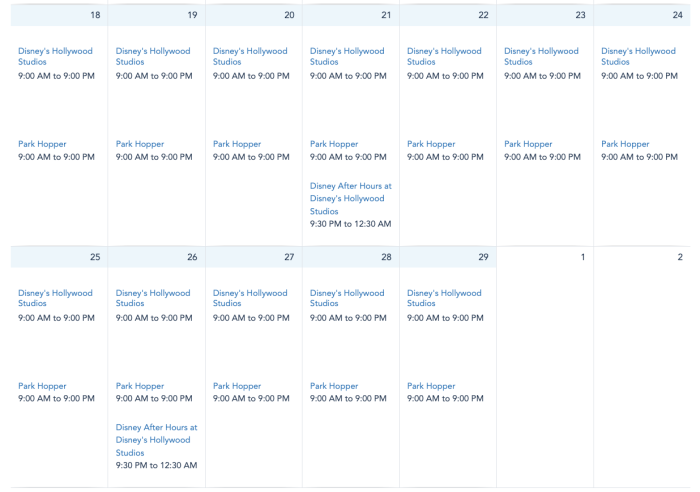Click the day 24 date header

[677, 15]
